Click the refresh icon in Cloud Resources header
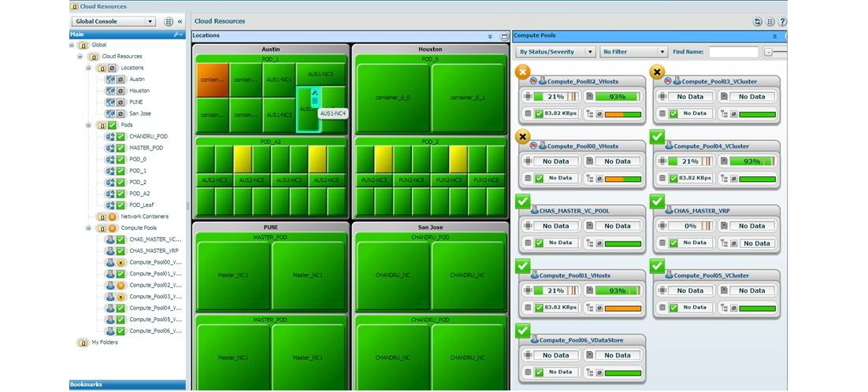 [758, 21]
